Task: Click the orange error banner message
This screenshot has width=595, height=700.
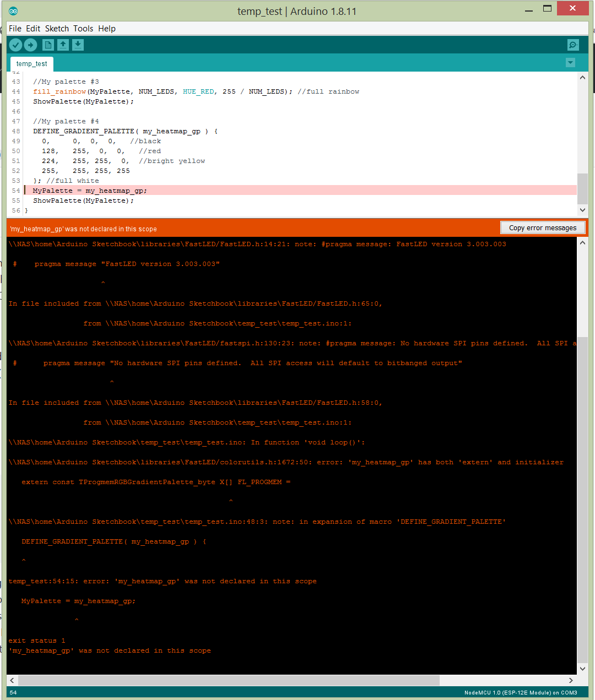Action: tap(83, 229)
